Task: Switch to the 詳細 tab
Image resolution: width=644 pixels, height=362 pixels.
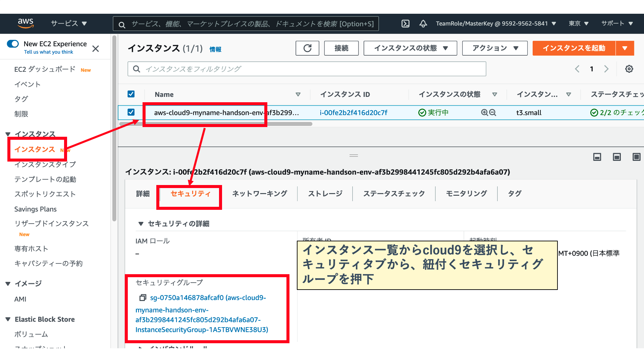Action: 143,194
